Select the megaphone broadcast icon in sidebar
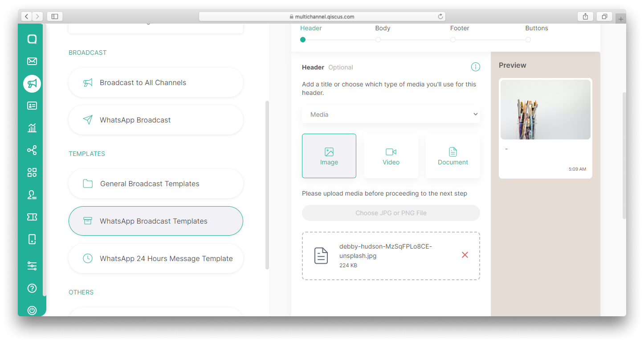Screen dimensions: 644x343 pos(32,84)
